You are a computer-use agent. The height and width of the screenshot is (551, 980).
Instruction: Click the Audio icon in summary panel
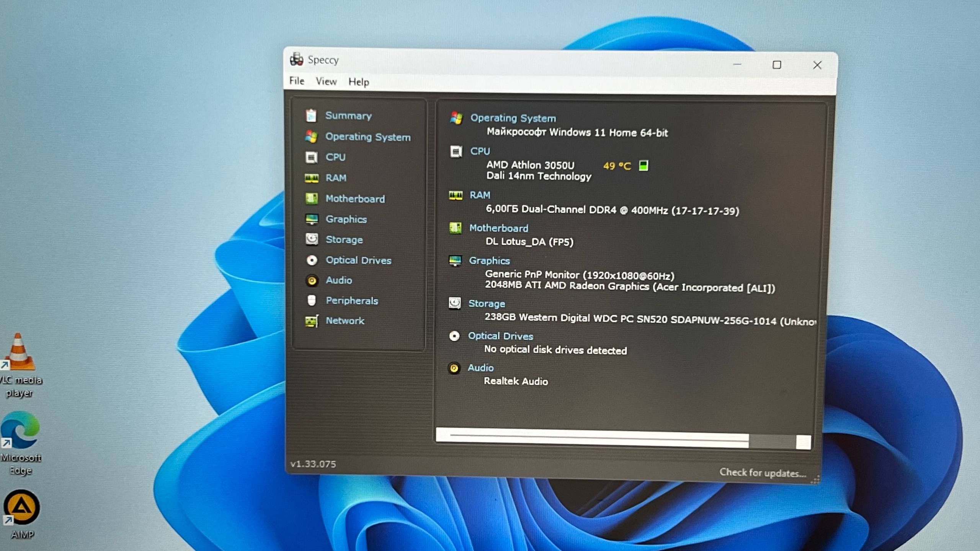point(454,368)
